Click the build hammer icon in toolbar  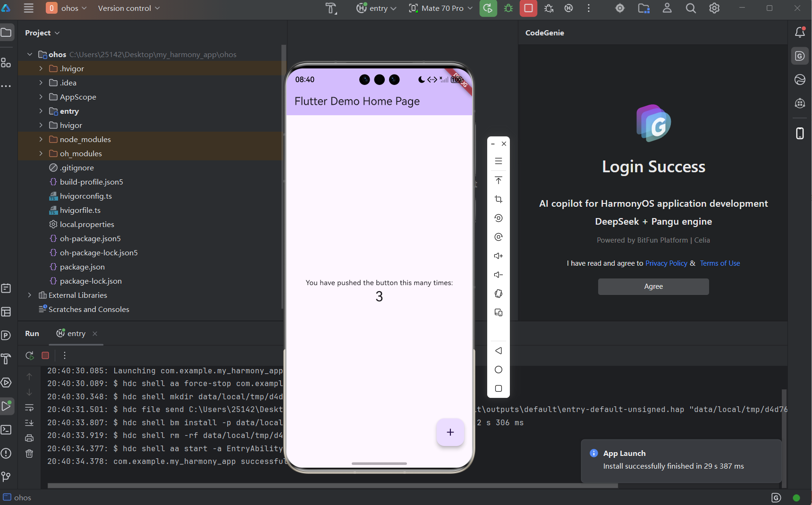(x=331, y=8)
